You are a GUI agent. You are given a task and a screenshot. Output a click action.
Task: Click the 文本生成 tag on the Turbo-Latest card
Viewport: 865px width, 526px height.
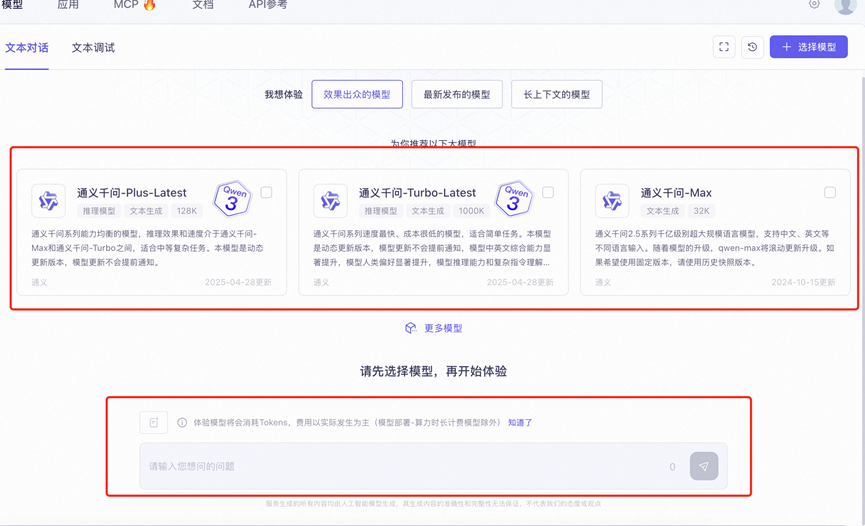coord(428,211)
